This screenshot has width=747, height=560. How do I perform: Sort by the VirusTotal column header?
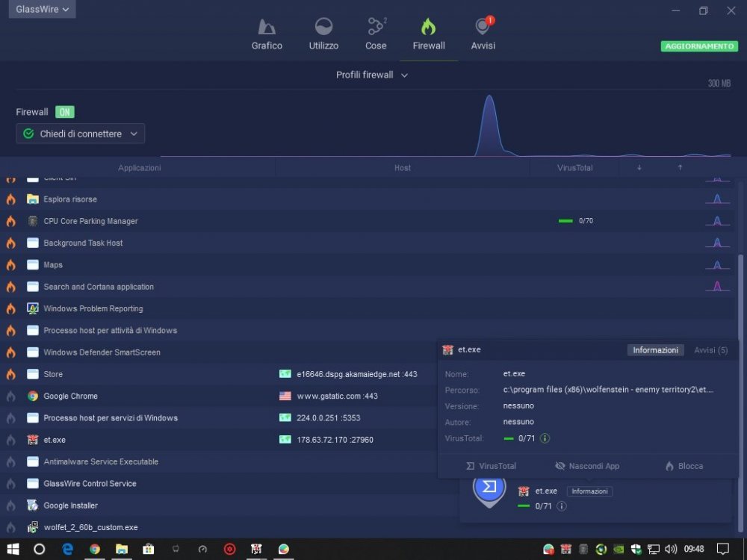tap(575, 167)
